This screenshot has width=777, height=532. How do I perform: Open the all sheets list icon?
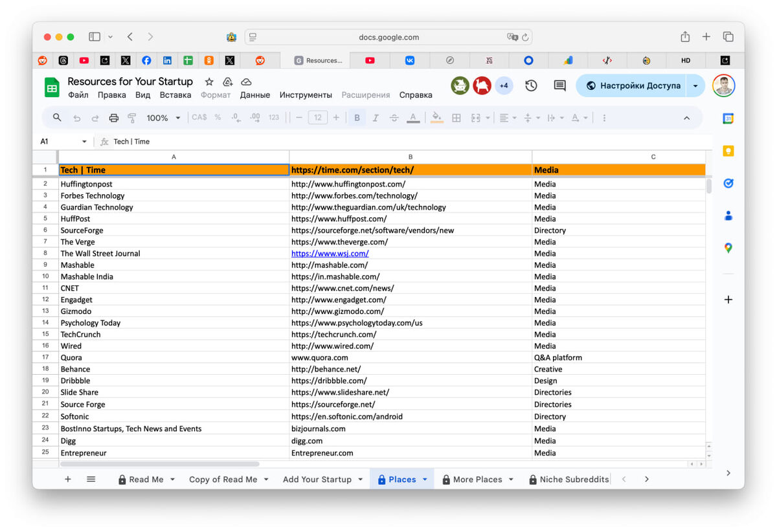(91, 479)
